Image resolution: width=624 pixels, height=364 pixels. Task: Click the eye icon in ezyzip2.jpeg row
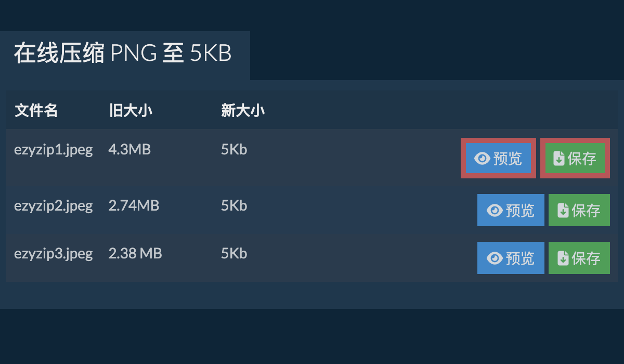[495, 210]
